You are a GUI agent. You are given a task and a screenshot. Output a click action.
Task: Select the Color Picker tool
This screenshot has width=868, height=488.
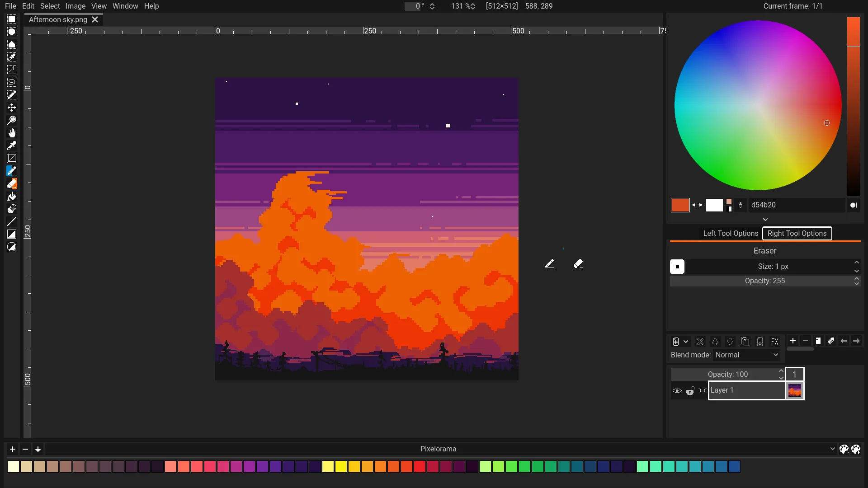(12, 145)
